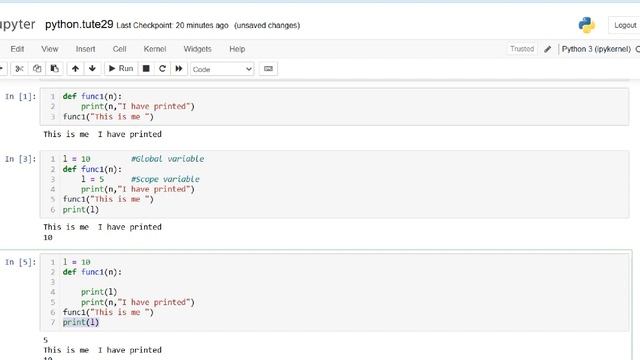Click the highlighted print(l) on line 7
Screen dimensions: 640x360
(81, 322)
